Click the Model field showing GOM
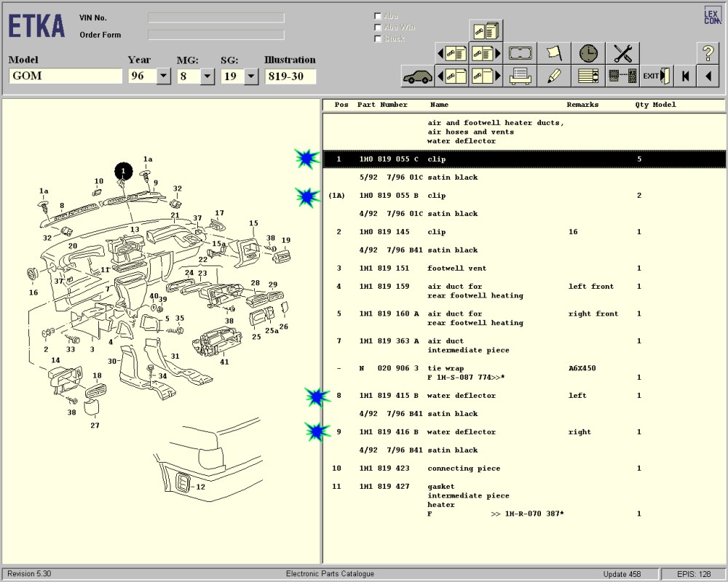 tap(66, 76)
